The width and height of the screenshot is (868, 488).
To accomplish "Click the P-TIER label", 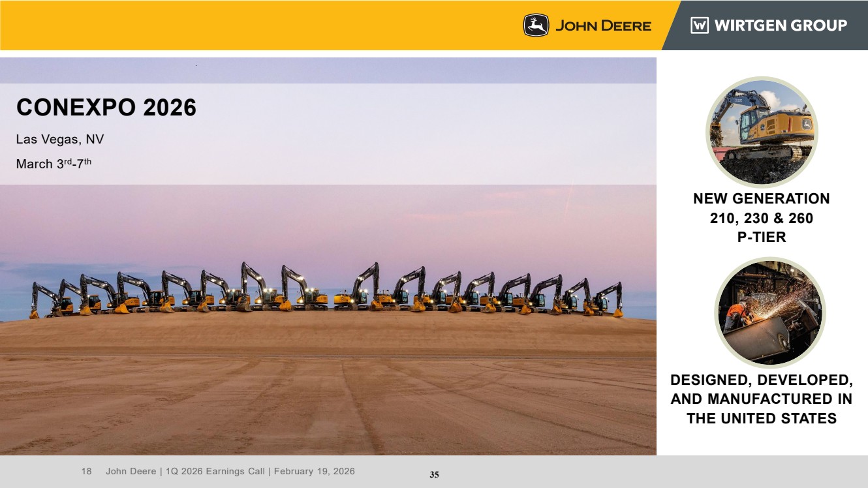I will click(x=761, y=237).
